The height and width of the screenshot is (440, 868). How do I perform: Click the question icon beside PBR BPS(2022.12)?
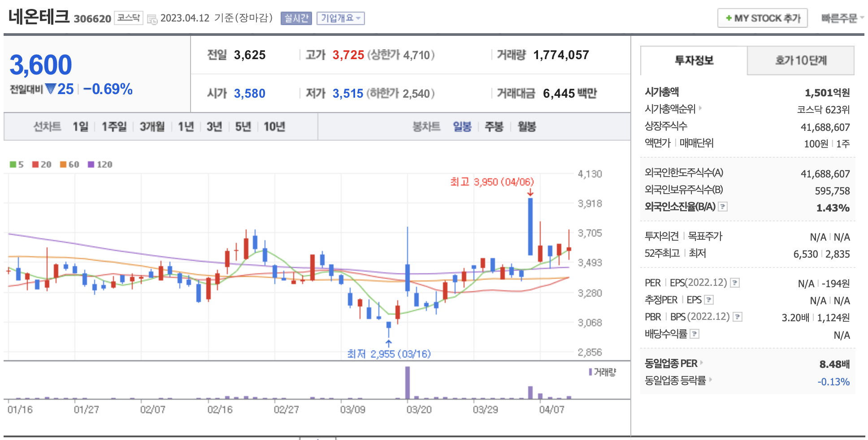(x=737, y=317)
